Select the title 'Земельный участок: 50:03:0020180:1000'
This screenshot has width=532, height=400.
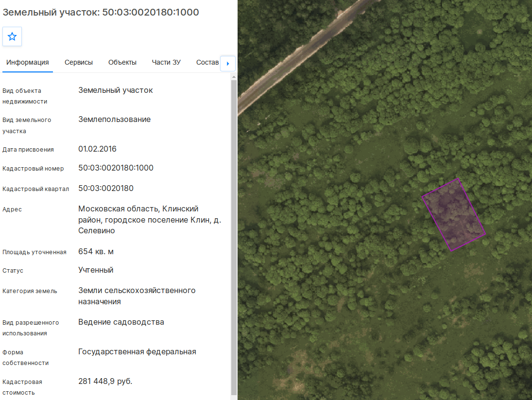pyautogui.click(x=101, y=12)
